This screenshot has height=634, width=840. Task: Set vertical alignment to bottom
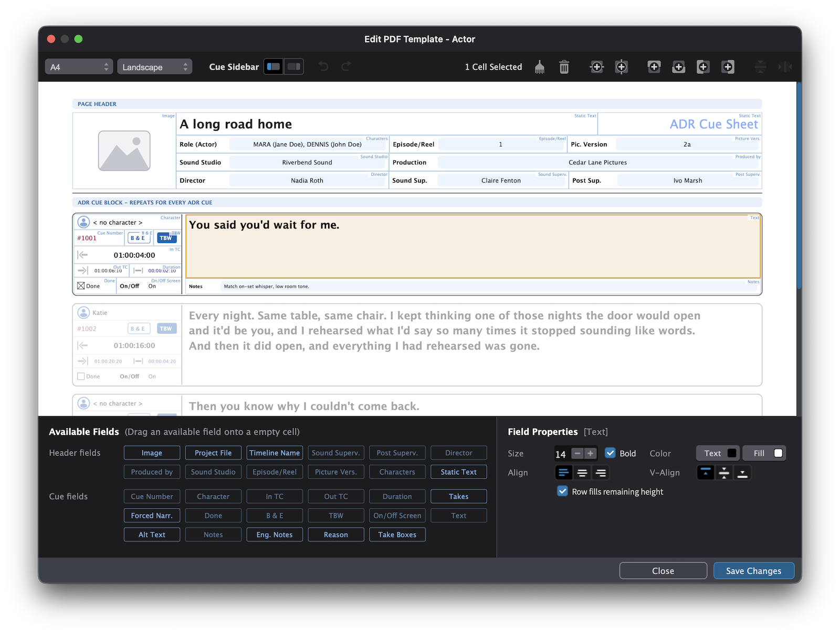(x=742, y=473)
